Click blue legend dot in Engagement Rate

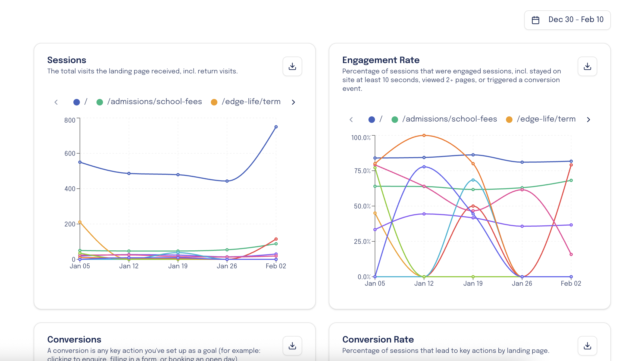click(x=371, y=120)
